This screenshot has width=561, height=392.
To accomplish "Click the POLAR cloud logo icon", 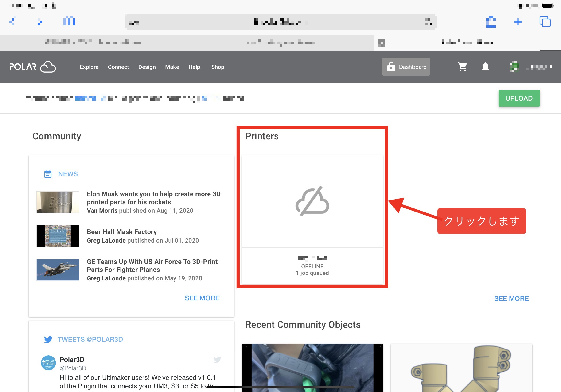I will [32, 67].
